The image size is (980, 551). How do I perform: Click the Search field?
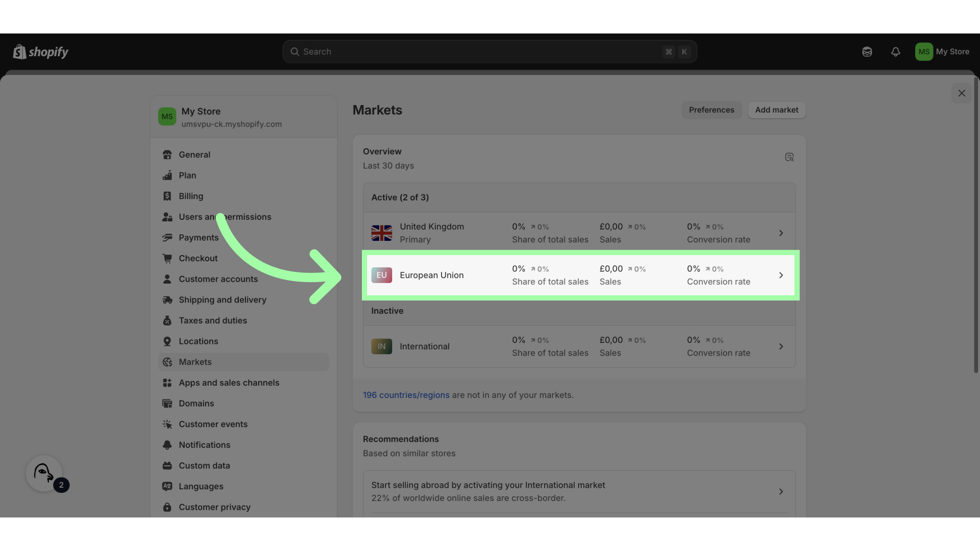pos(489,52)
